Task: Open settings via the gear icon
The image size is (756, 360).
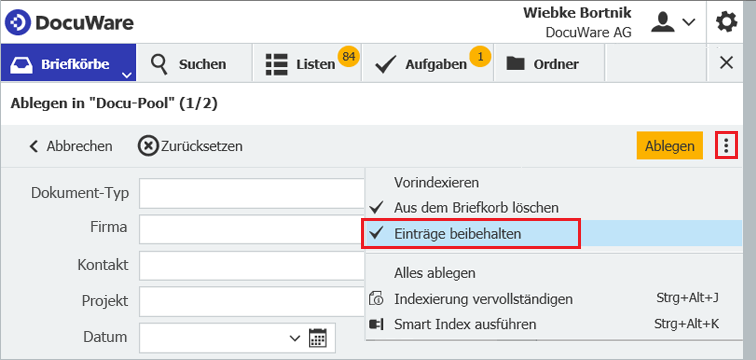Action: [727, 22]
